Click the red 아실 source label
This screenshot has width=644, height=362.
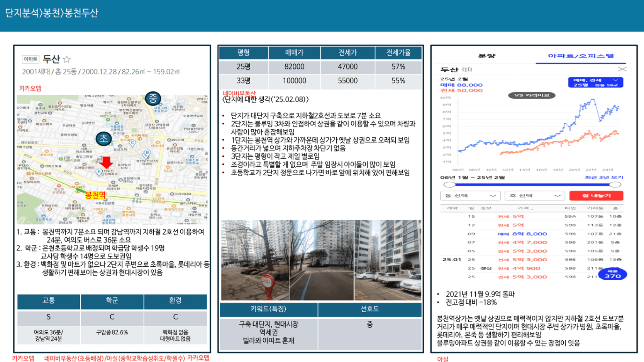442,359
